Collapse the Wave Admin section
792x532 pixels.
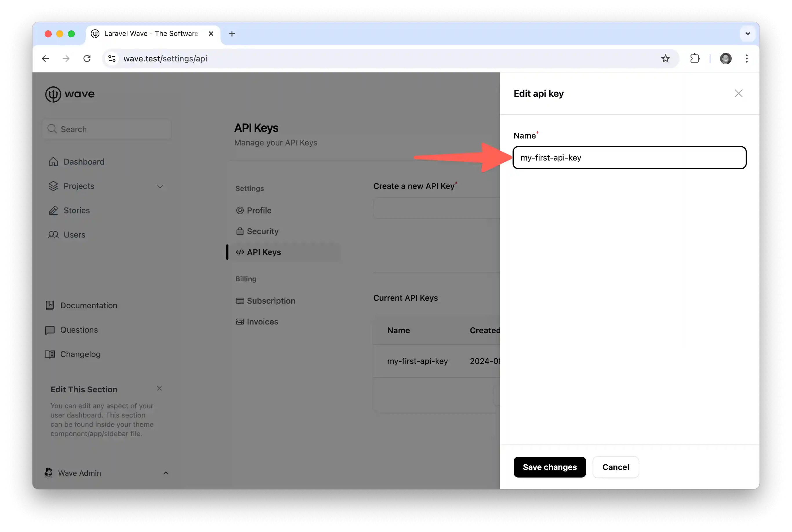click(x=166, y=473)
